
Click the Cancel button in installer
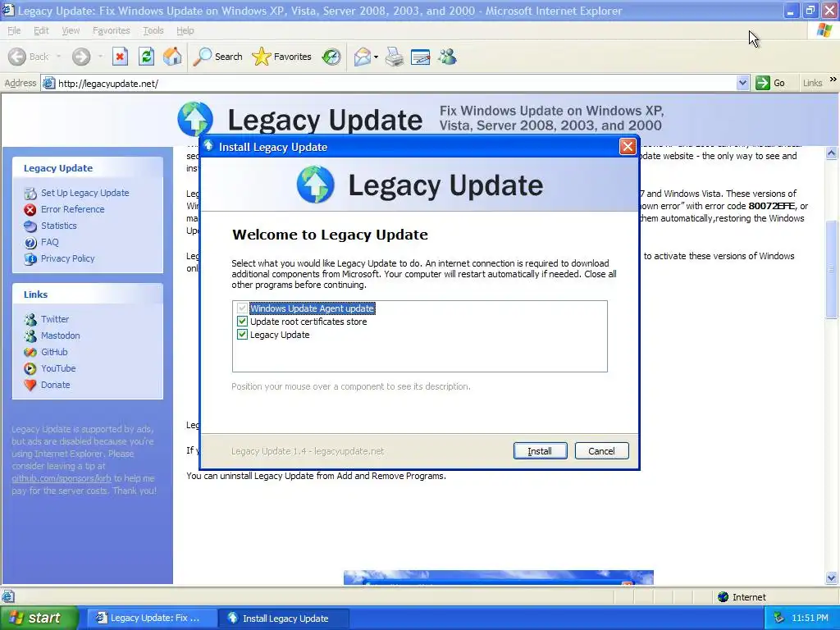(601, 451)
